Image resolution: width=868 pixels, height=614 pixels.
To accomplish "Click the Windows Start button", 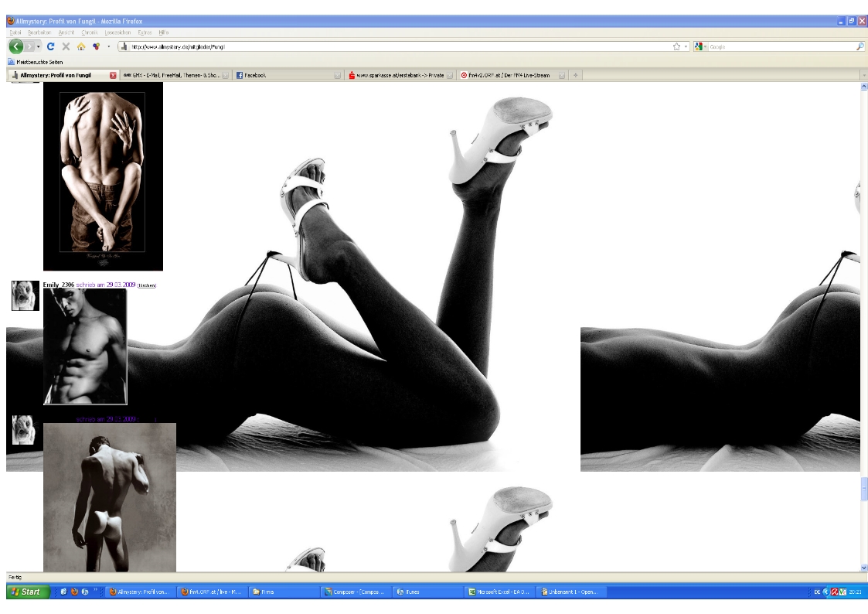I will click(29, 592).
